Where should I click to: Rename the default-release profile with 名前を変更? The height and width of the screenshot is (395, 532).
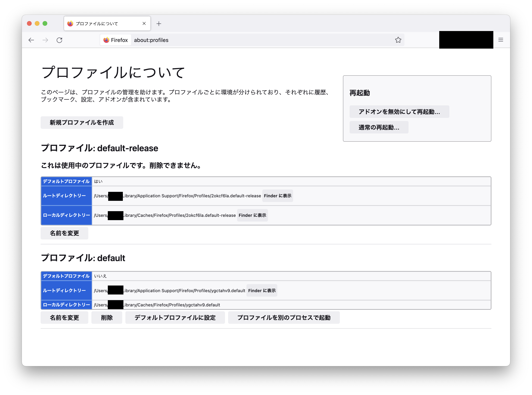(x=64, y=233)
